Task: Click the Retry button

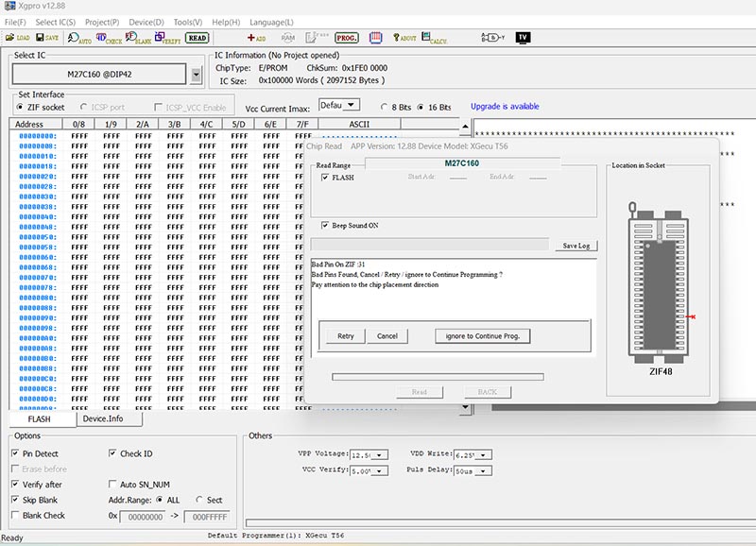Action: (x=346, y=335)
